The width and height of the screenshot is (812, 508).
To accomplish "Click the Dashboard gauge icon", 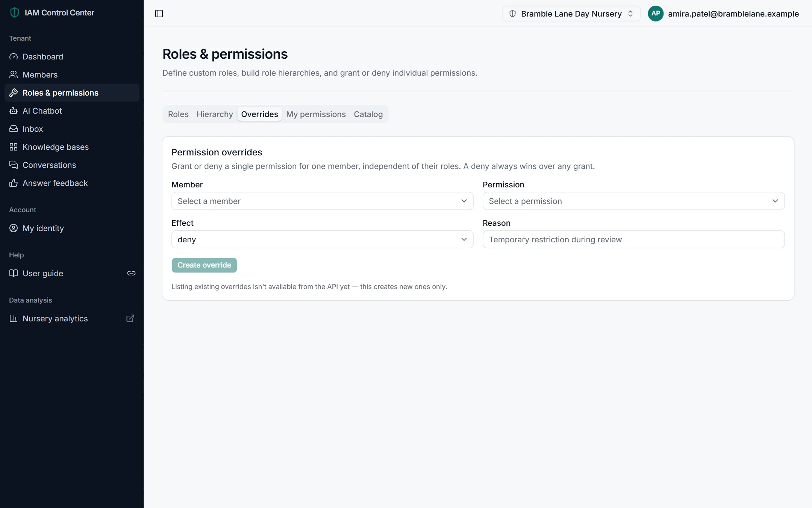I will (x=14, y=56).
